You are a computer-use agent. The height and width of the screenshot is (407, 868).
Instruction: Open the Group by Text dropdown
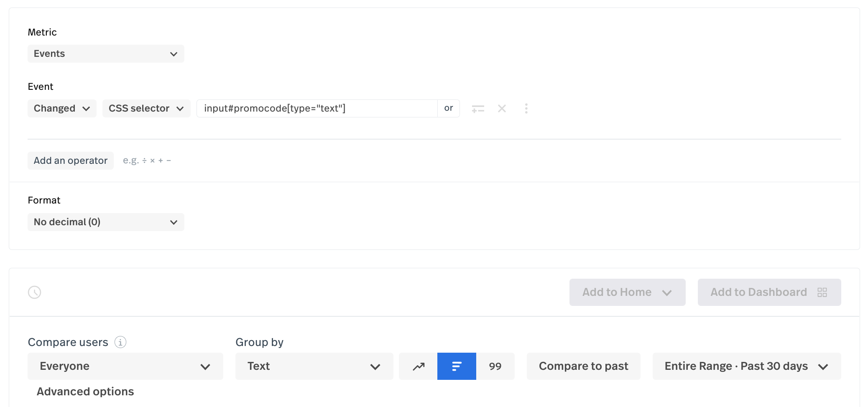coord(314,366)
